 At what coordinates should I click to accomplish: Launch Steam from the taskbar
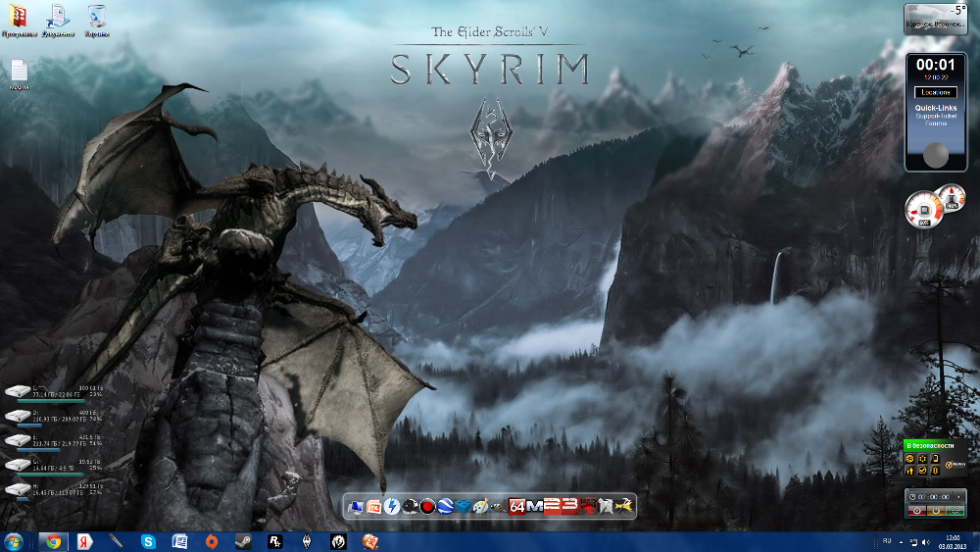click(x=243, y=542)
